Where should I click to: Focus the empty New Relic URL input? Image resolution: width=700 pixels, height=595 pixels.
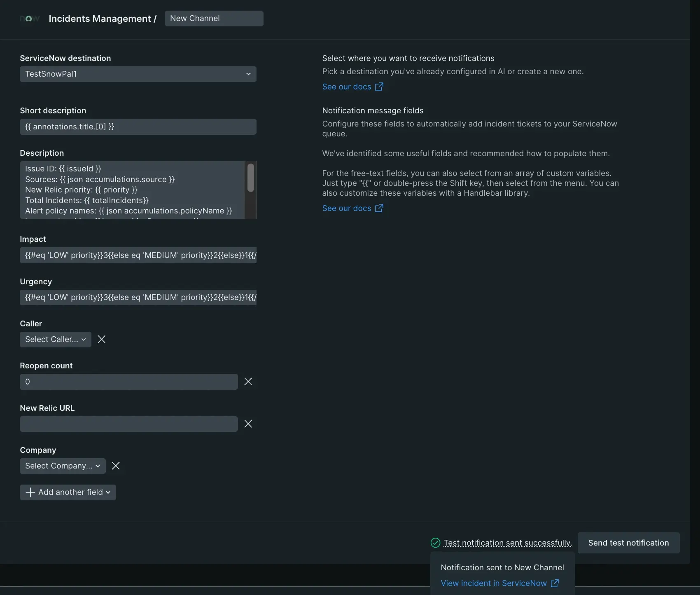point(128,424)
